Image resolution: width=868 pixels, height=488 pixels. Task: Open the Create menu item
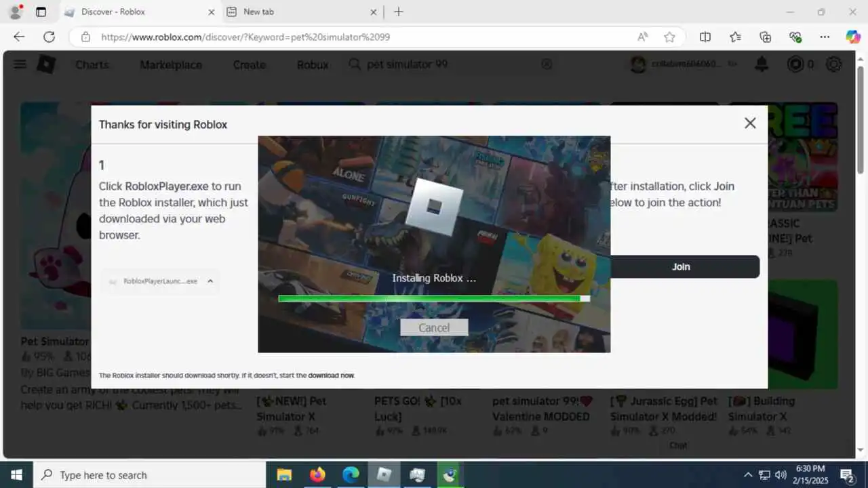pos(250,64)
